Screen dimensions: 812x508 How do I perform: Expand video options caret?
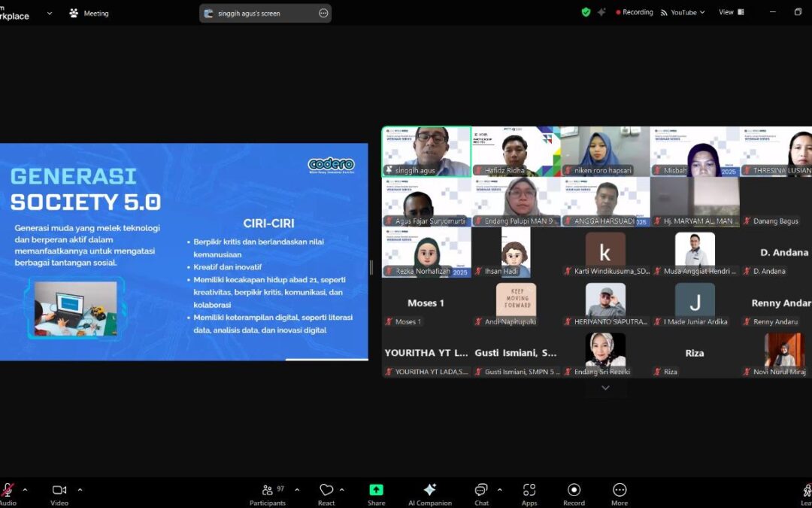(x=80, y=490)
